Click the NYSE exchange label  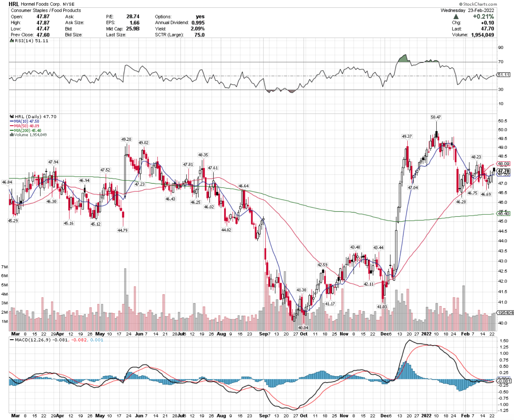(x=69, y=4)
